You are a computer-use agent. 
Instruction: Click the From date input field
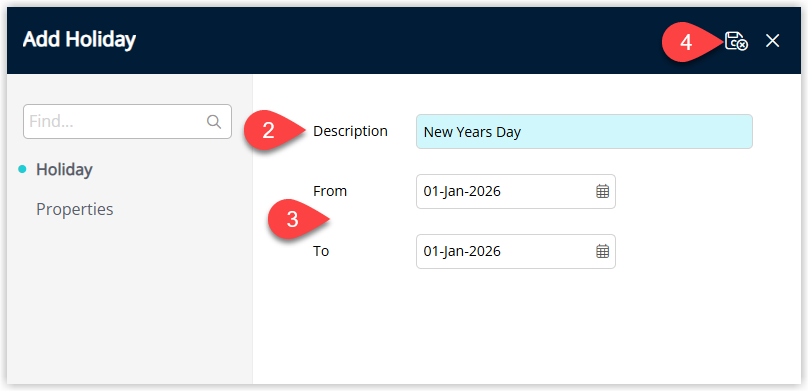515,191
